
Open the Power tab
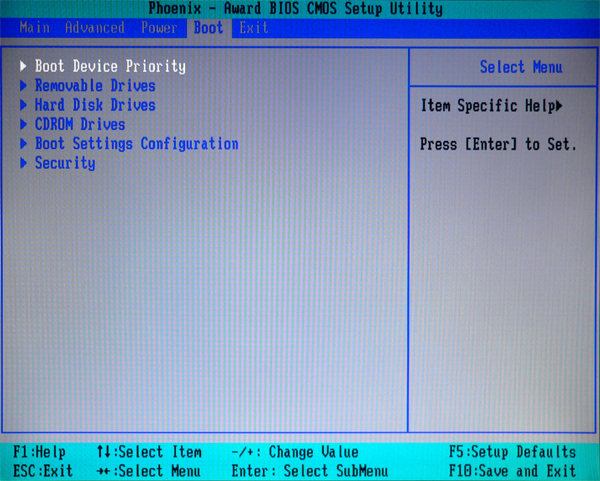click(x=159, y=28)
